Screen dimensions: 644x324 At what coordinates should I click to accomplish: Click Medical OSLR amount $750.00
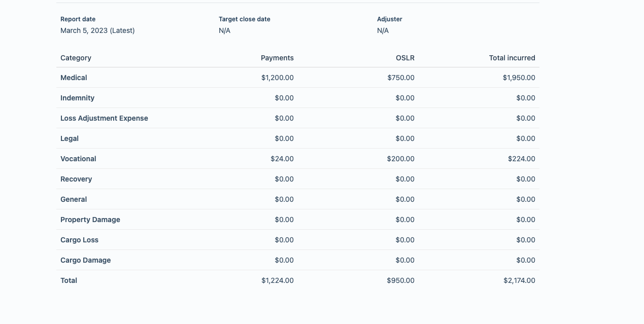pyautogui.click(x=401, y=78)
